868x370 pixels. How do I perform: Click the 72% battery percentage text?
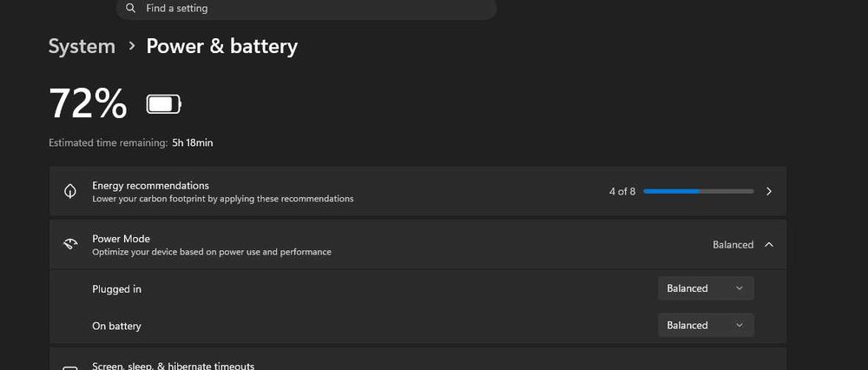pyautogui.click(x=88, y=103)
